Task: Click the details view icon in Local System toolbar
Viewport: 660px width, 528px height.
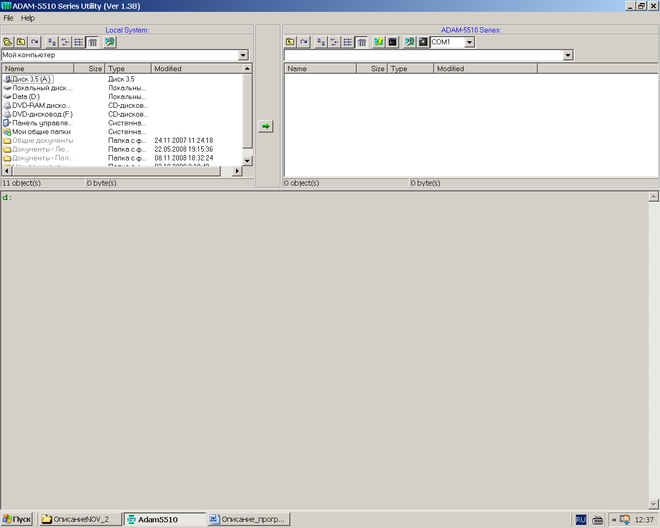Action: 93,42
